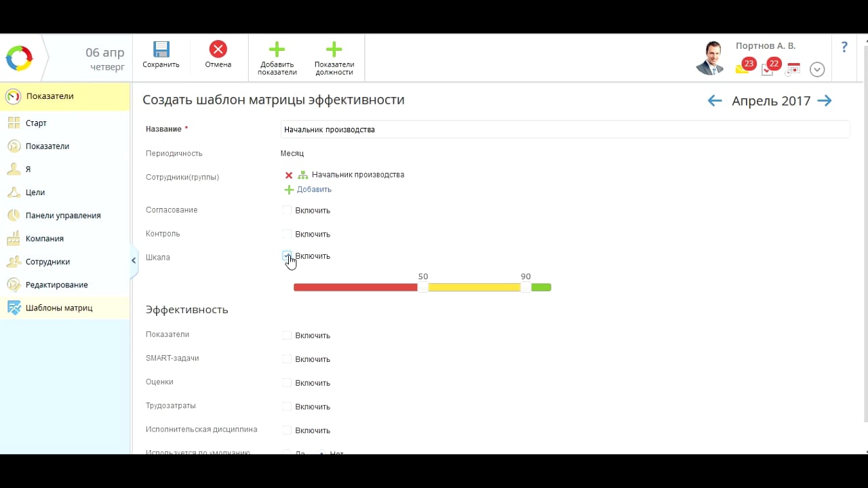The width and height of the screenshot is (868, 488).
Task: Go to previous month with left arrow
Action: tap(714, 101)
